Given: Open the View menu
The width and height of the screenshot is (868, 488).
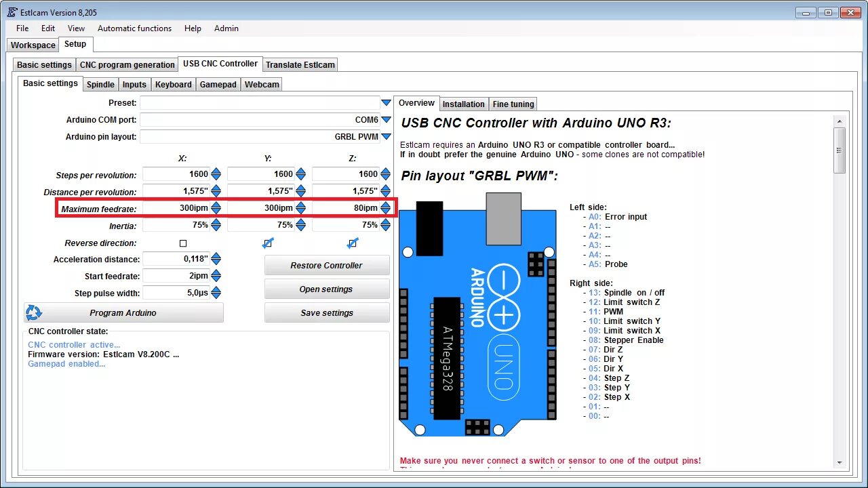Looking at the screenshot, I should (77, 28).
